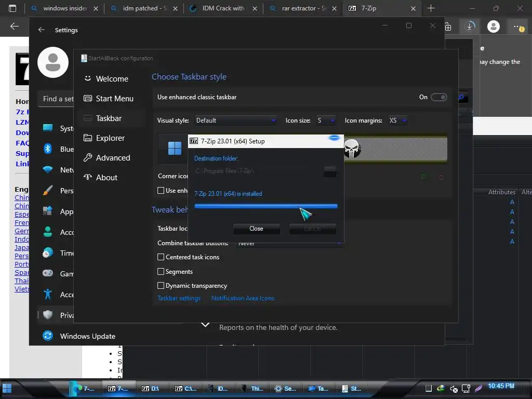Viewport: 532px width, 399px height.
Task: Click Close in the 7-Zip Setup dialog
Action: (256, 229)
